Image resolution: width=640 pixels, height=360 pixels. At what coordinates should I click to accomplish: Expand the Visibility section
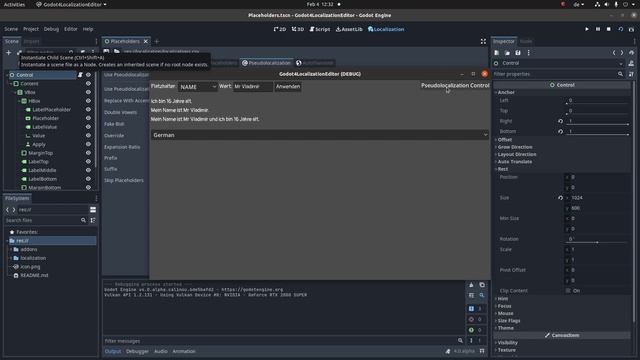[x=507, y=343]
